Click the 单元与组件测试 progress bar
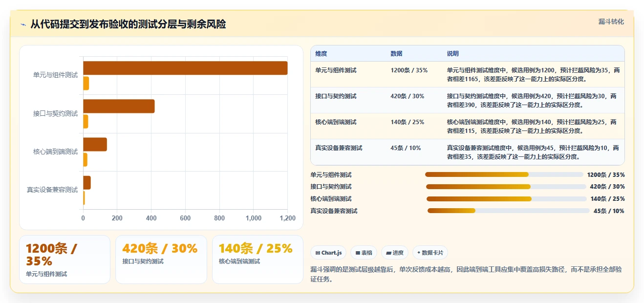Viewport: 644px width, 303px height. (x=504, y=174)
